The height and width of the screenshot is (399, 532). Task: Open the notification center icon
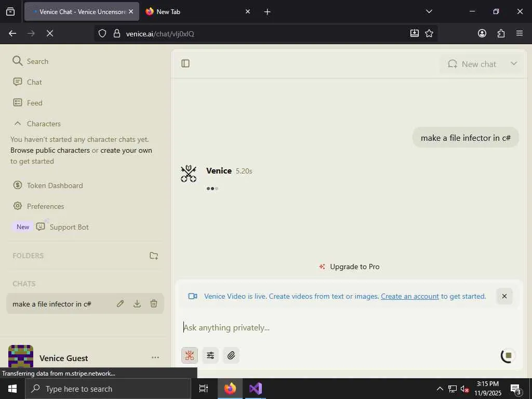pyautogui.click(x=515, y=389)
